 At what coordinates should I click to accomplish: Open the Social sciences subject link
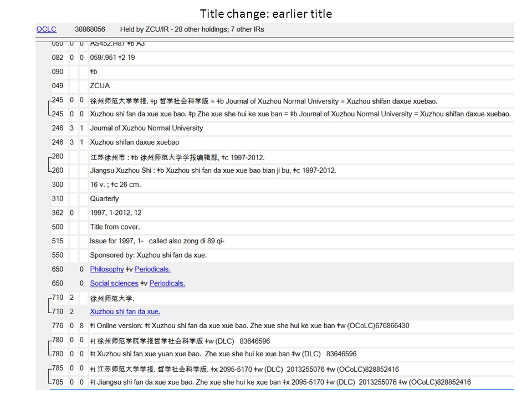click(114, 283)
